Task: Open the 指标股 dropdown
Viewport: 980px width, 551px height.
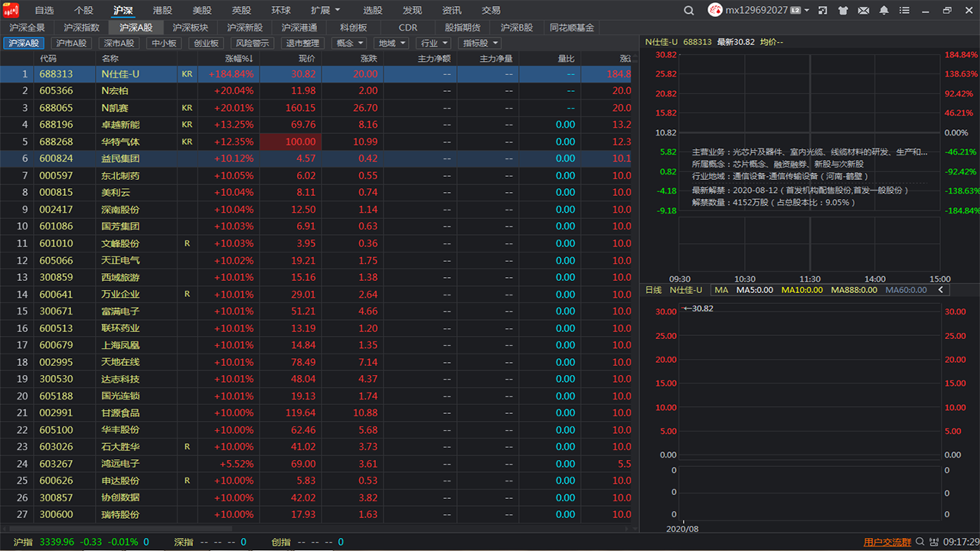Action: 479,44
